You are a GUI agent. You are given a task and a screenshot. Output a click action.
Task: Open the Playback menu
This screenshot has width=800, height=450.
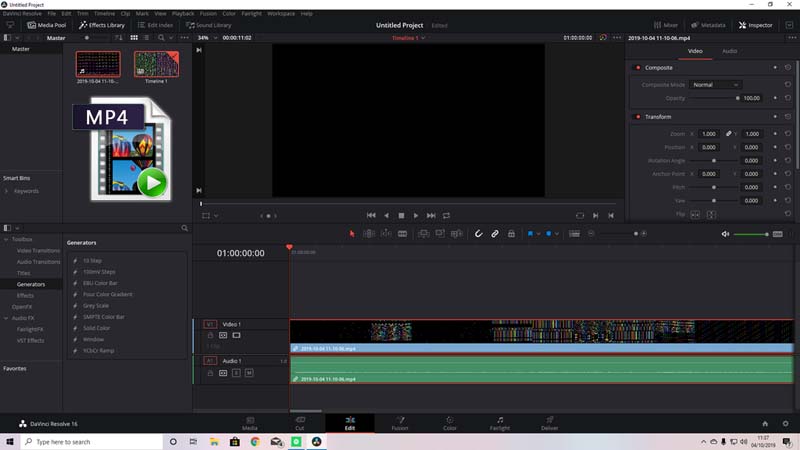tap(183, 14)
